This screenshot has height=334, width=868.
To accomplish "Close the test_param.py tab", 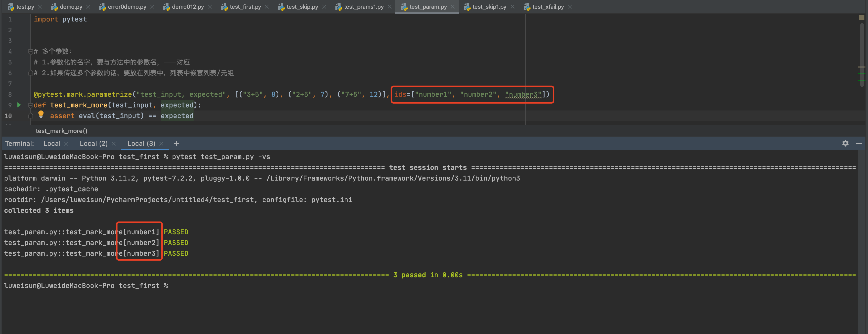I will pyautogui.click(x=453, y=7).
